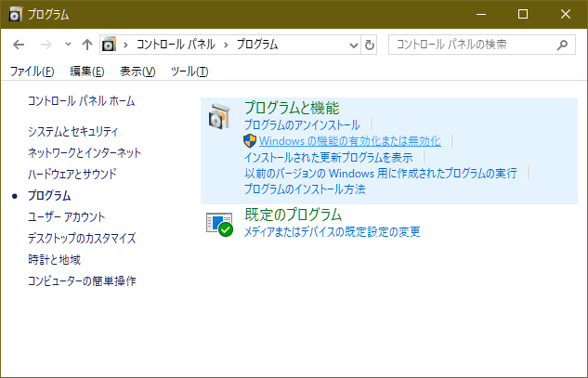The image size is (588, 378).
Task: Click the Control Panel icon in address bar
Action: pyautogui.click(x=109, y=45)
